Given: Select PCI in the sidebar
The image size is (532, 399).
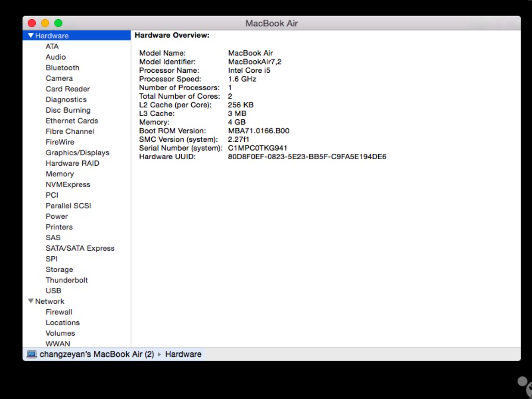Looking at the screenshot, I should pyautogui.click(x=52, y=195).
